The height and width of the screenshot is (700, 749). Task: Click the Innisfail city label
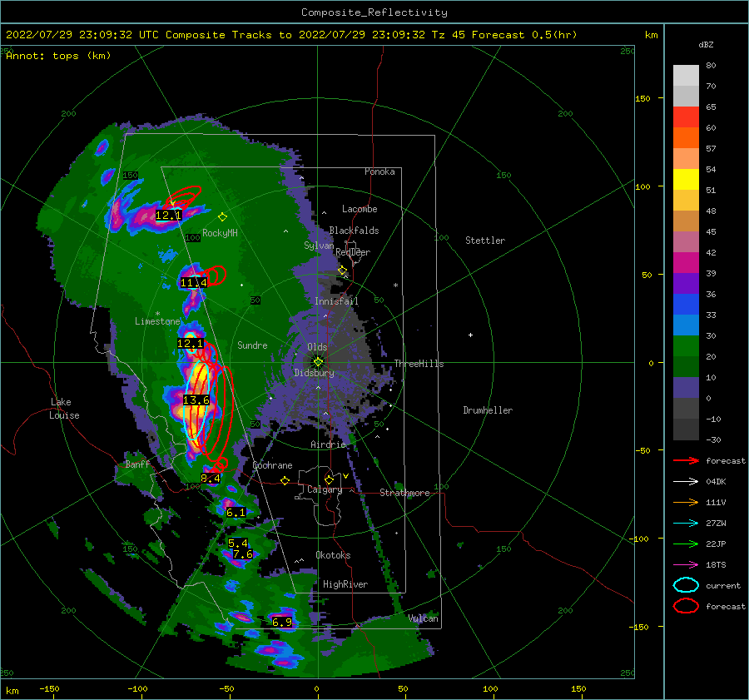click(x=336, y=301)
